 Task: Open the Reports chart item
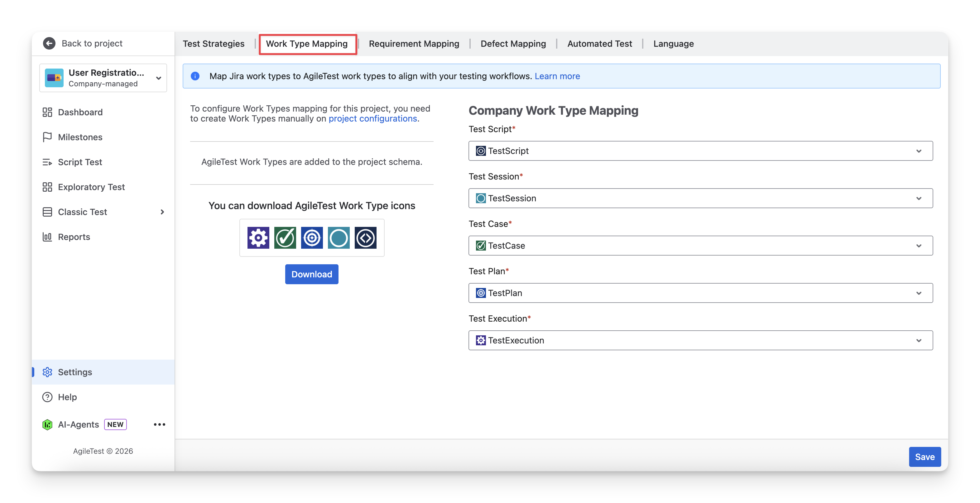click(x=74, y=237)
